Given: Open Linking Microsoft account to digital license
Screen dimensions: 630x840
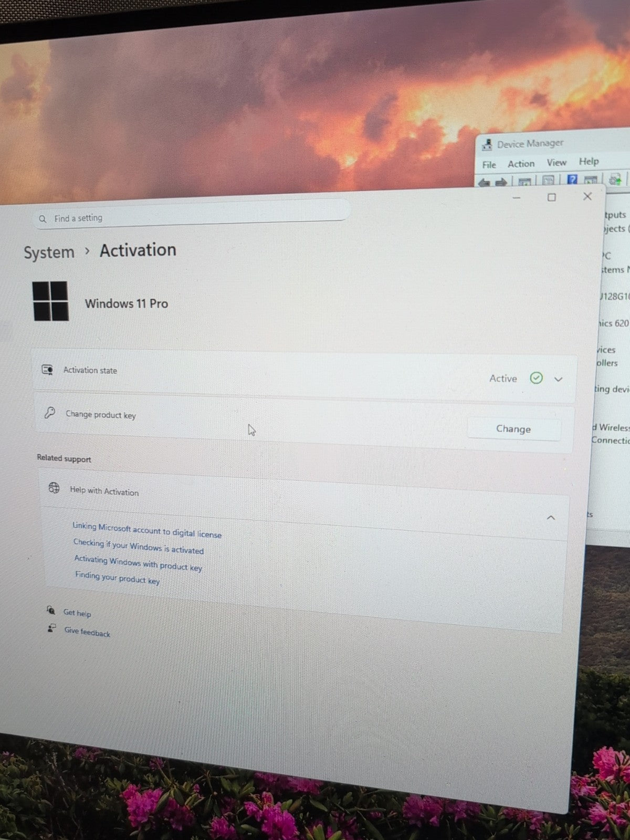Looking at the screenshot, I should (147, 530).
